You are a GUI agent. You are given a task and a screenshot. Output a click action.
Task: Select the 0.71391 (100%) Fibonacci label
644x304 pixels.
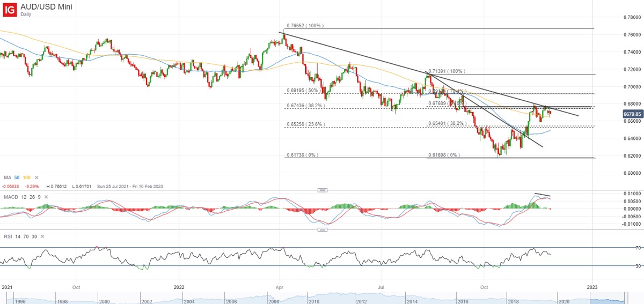pyautogui.click(x=447, y=71)
